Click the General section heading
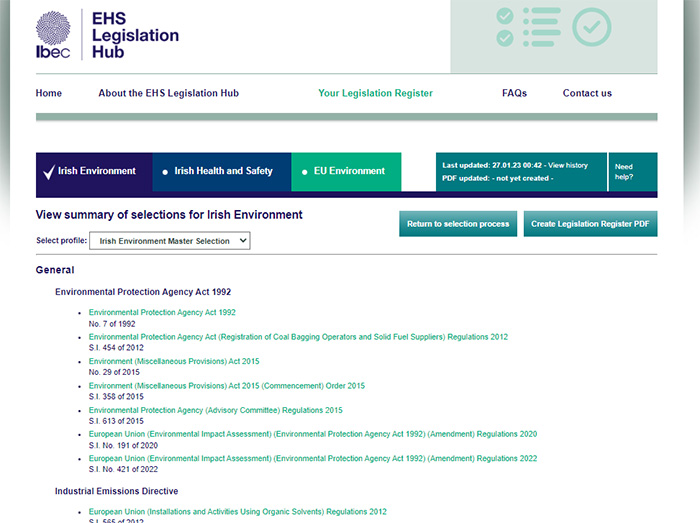Image resolution: width=700 pixels, height=523 pixels. point(55,270)
